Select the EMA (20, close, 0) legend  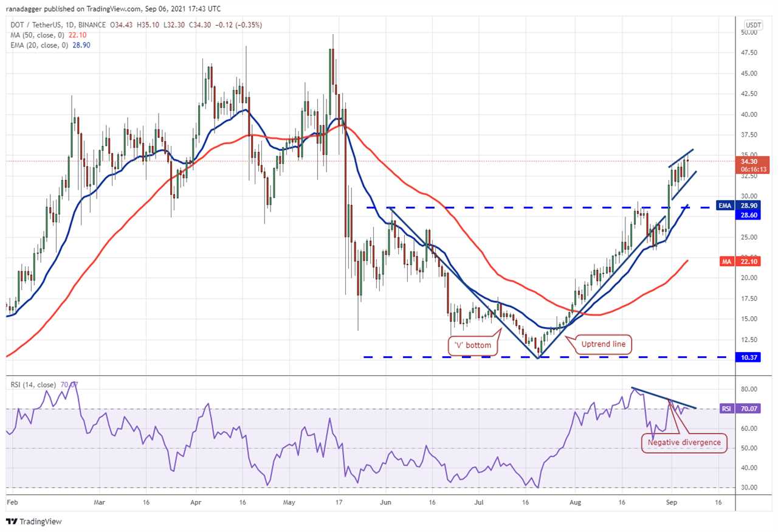(40, 46)
